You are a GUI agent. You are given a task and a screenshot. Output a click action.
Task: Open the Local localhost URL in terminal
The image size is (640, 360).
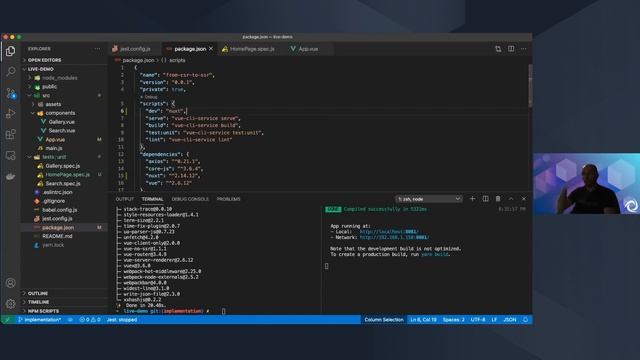tap(389, 231)
